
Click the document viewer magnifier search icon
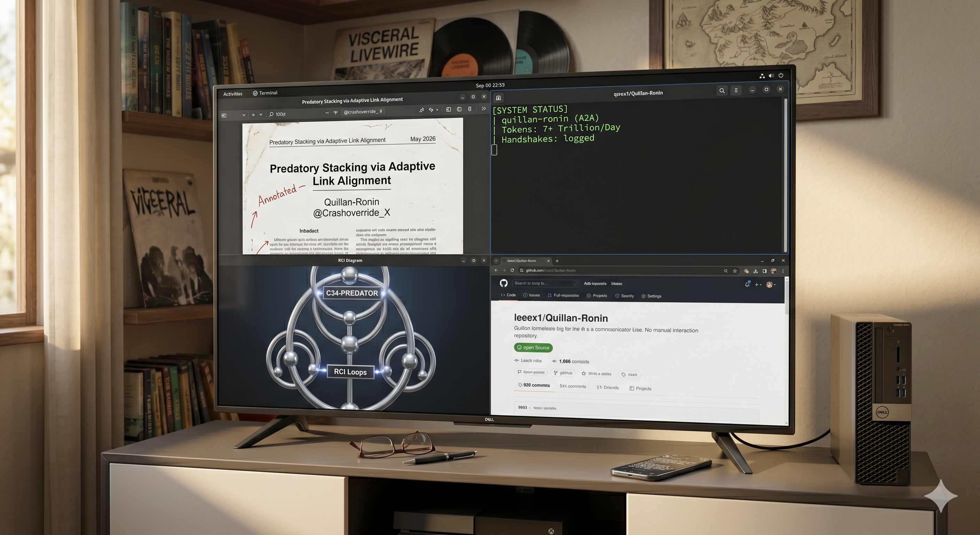(x=271, y=114)
